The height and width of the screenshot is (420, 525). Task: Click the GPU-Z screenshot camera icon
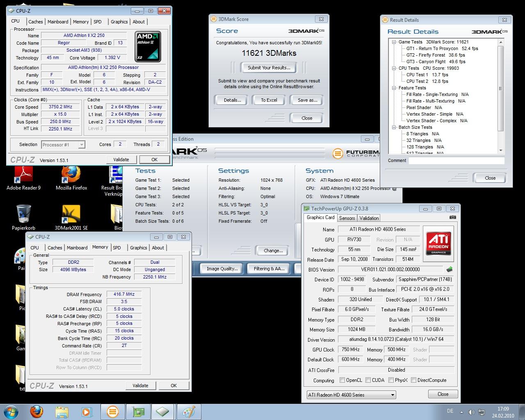(452, 217)
